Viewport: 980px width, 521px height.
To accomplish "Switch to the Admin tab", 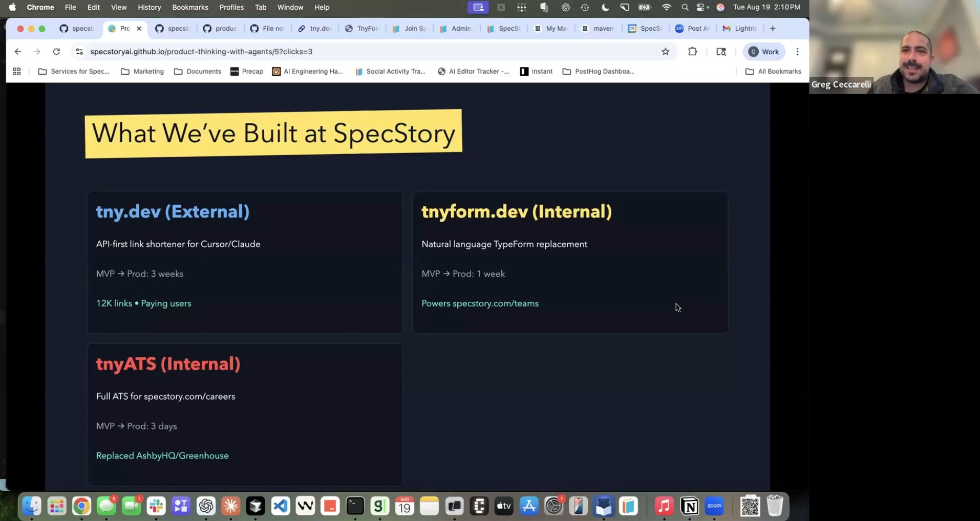I will tap(456, 29).
